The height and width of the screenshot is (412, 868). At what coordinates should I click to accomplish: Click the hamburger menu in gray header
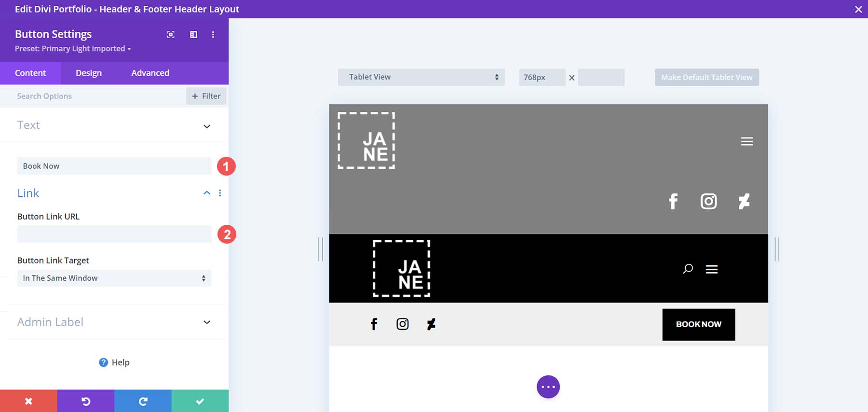tap(746, 141)
